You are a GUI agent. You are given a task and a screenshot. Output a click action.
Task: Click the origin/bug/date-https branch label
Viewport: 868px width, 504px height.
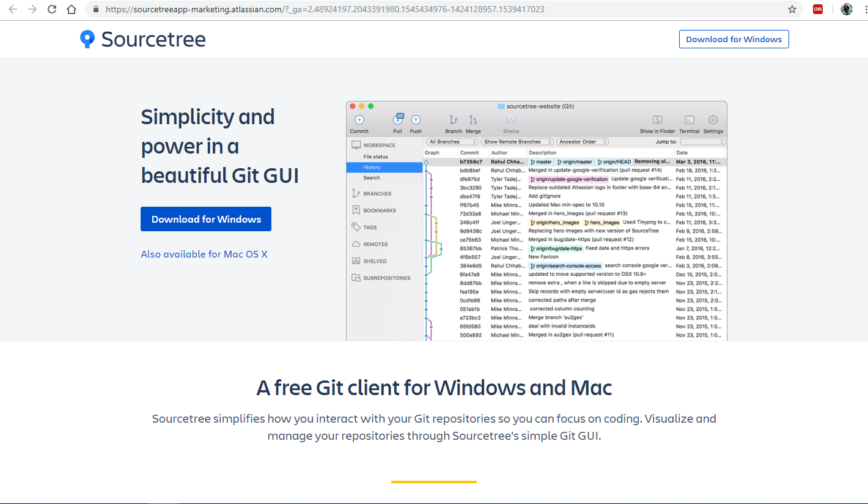pyautogui.click(x=556, y=249)
